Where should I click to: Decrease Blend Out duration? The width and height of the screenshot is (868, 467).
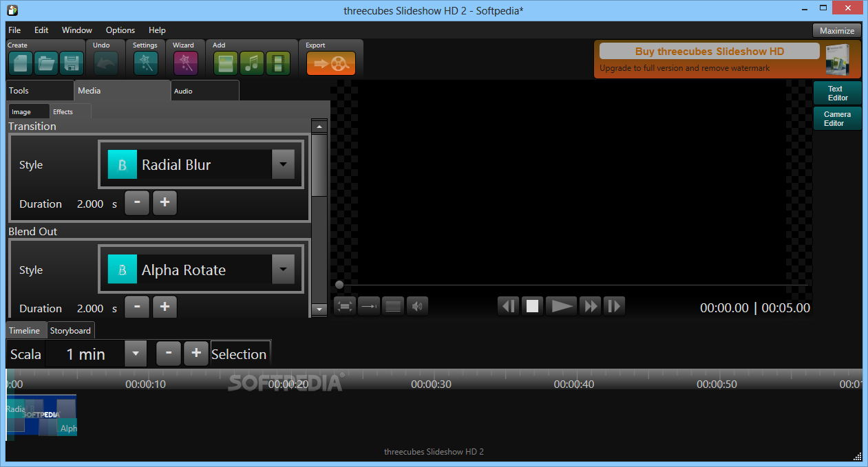tap(137, 307)
